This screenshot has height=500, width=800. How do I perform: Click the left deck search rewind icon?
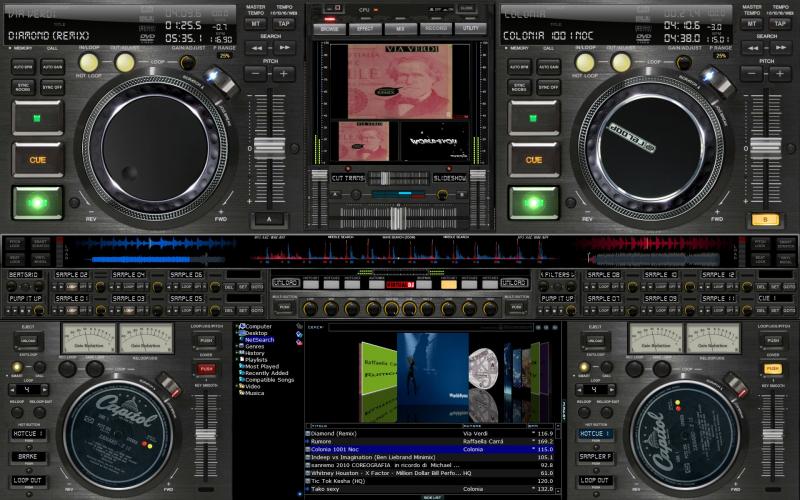(x=256, y=47)
